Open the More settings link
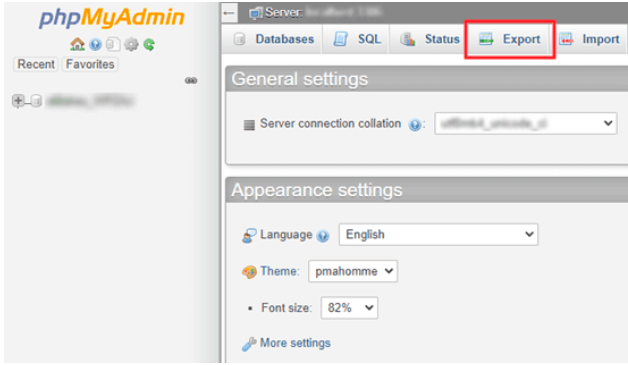The height and width of the screenshot is (365, 628). pos(295,343)
